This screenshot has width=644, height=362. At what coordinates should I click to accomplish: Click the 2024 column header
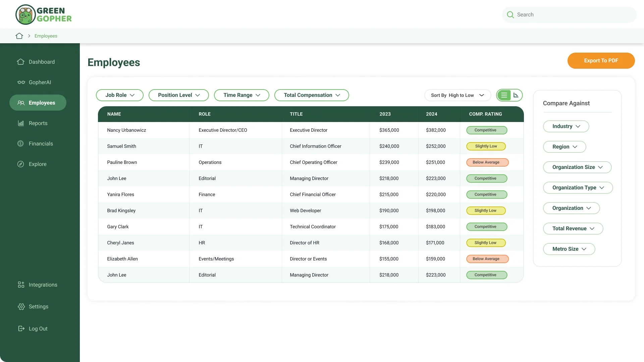click(432, 114)
